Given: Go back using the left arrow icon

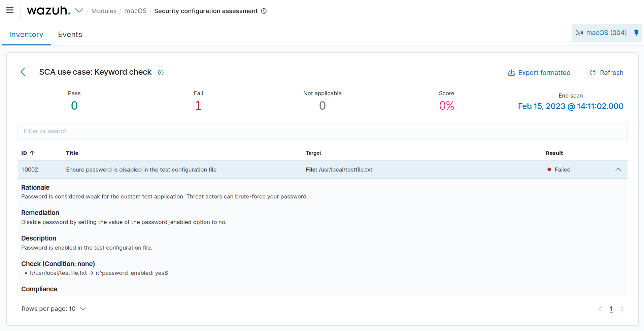Looking at the screenshot, I should [23, 72].
